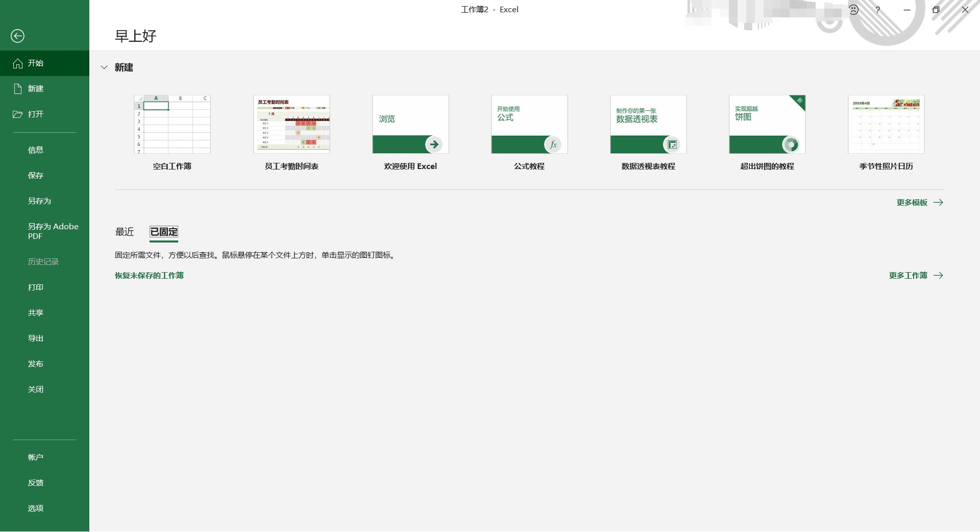
Task: Collapse the 新建 templates section chevron
Action: tap(105, 67)
